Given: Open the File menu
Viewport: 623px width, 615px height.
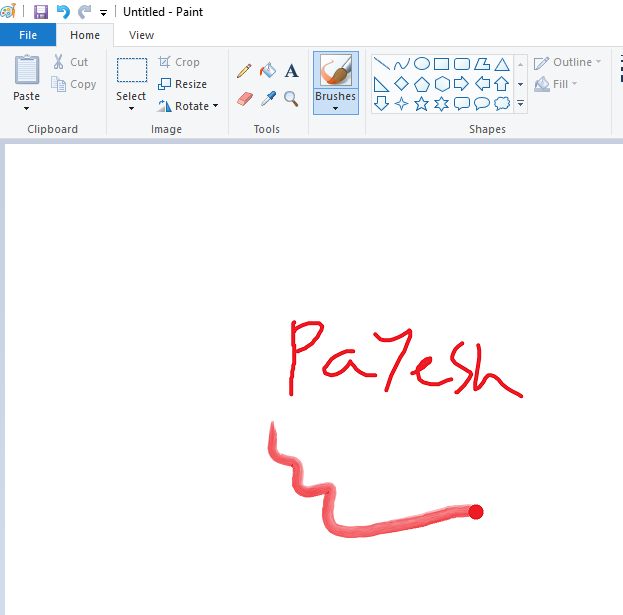Looking at the screenshot, I should [28, 35].
